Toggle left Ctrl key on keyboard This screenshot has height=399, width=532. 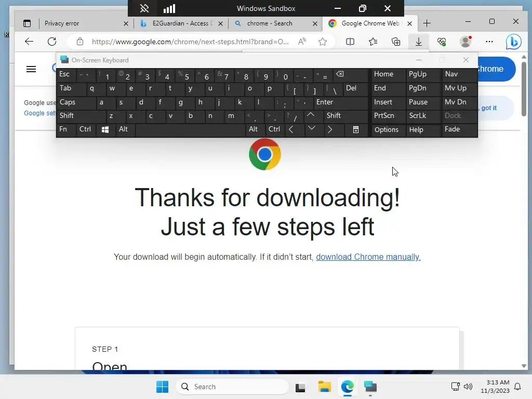click(86, 129)
